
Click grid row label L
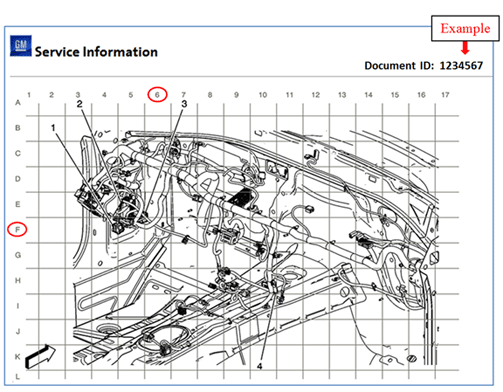[x=18, y=377]
